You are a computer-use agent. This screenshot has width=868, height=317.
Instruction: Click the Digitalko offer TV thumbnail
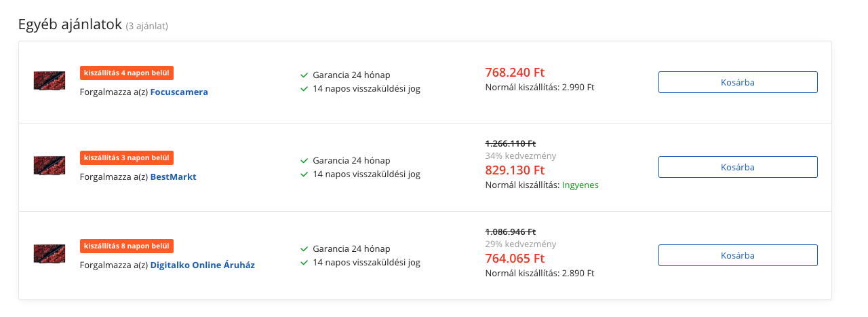(50, 254)
